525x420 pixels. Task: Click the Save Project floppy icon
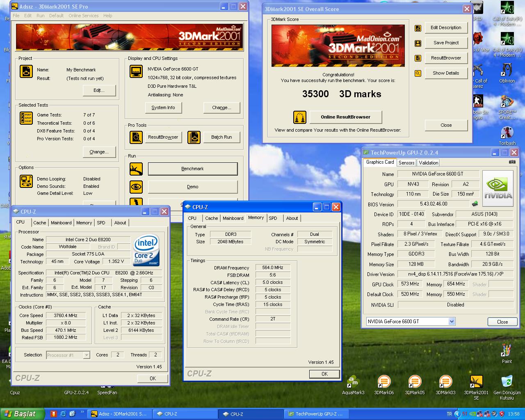[x=418, y=43]
